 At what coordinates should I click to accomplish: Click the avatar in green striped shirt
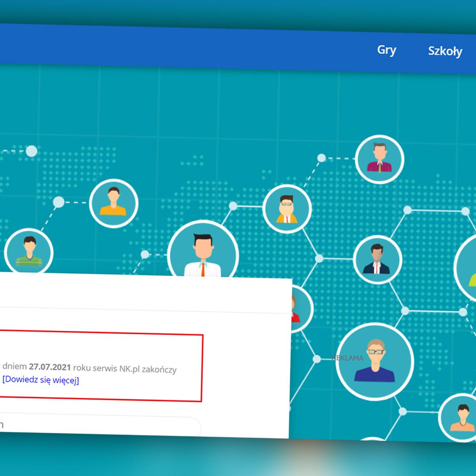click(29, 252)
